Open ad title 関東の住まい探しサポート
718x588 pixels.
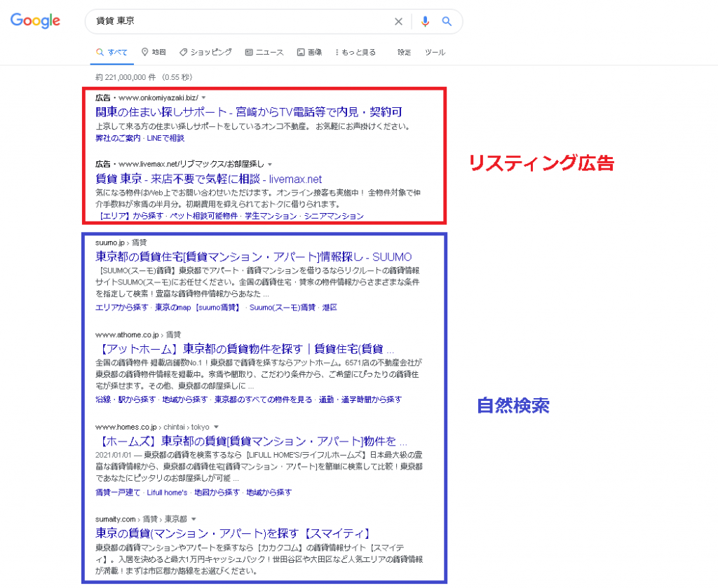click(249, 111)
